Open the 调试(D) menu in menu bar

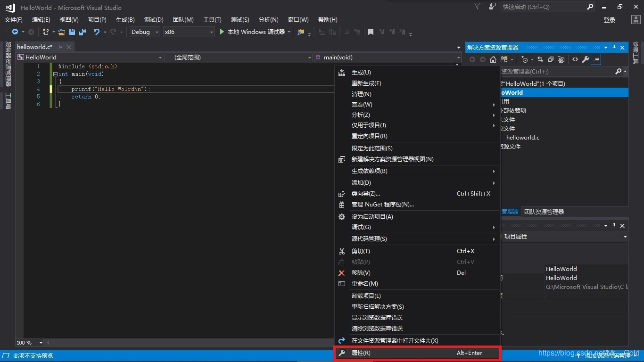click(x=154, y=20)
